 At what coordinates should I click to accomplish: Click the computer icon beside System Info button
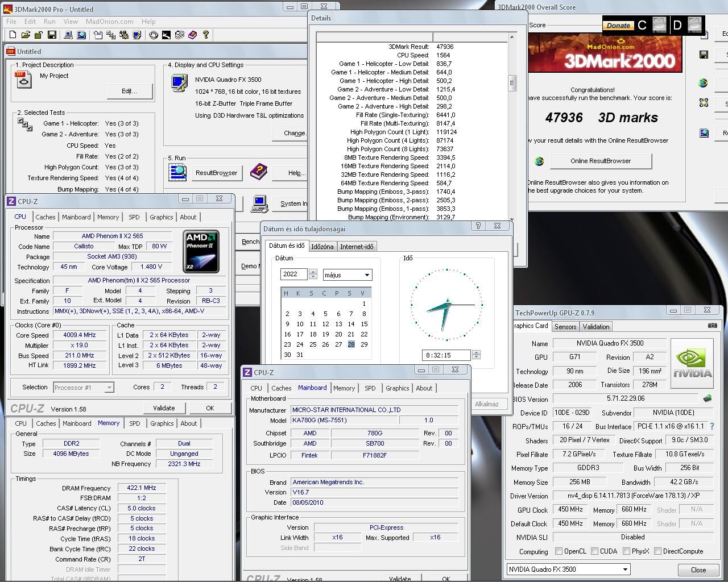[260, 203]
